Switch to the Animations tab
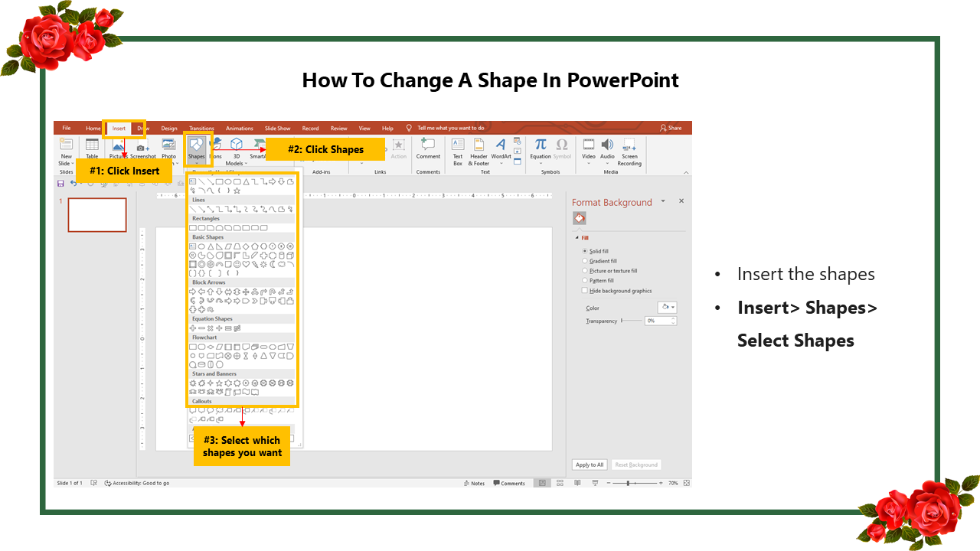 240,129
